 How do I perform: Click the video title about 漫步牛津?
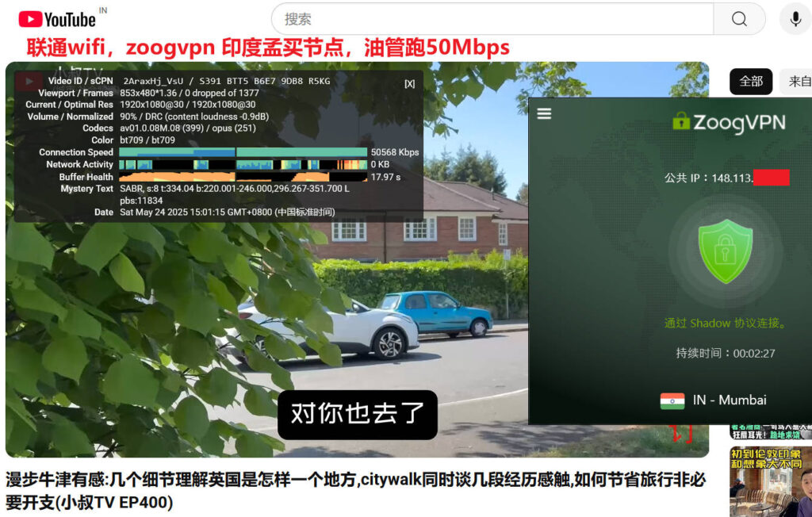pos(355,490)
